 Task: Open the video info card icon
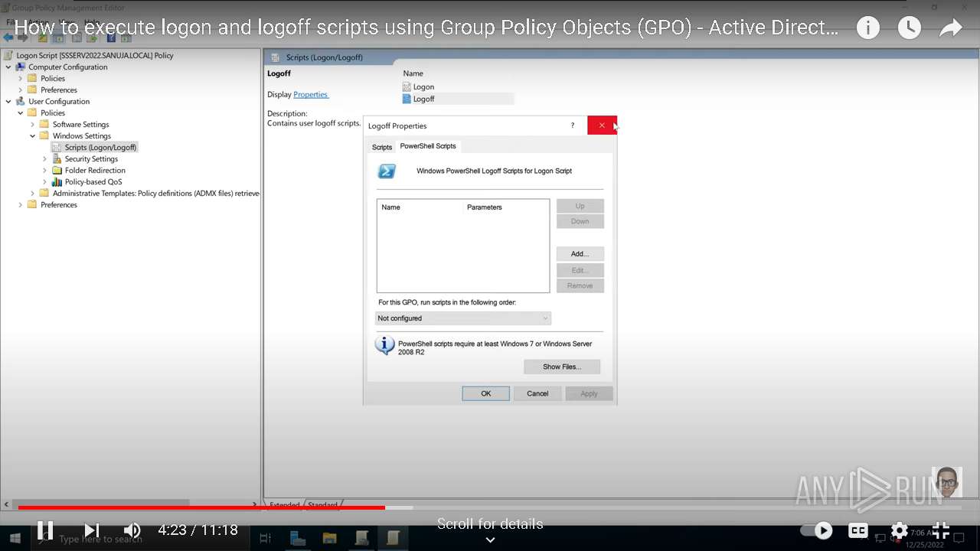pos(867,28)
